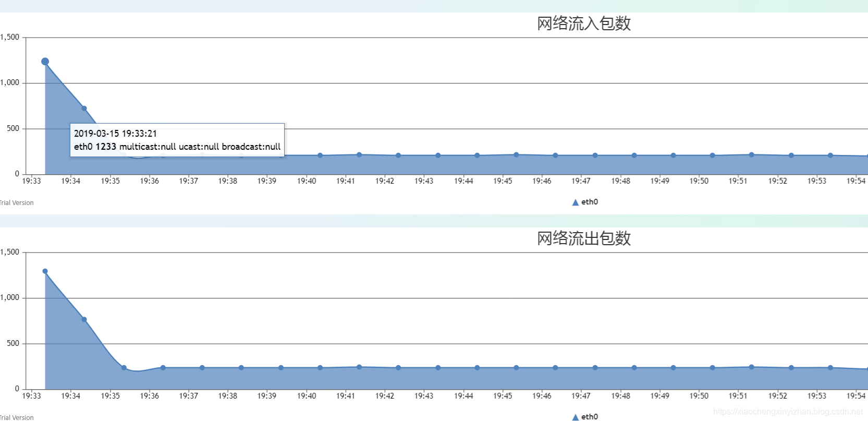Select the point between 19:47 and 19:48 on 网络流出包数 chart

coord(595,368)
